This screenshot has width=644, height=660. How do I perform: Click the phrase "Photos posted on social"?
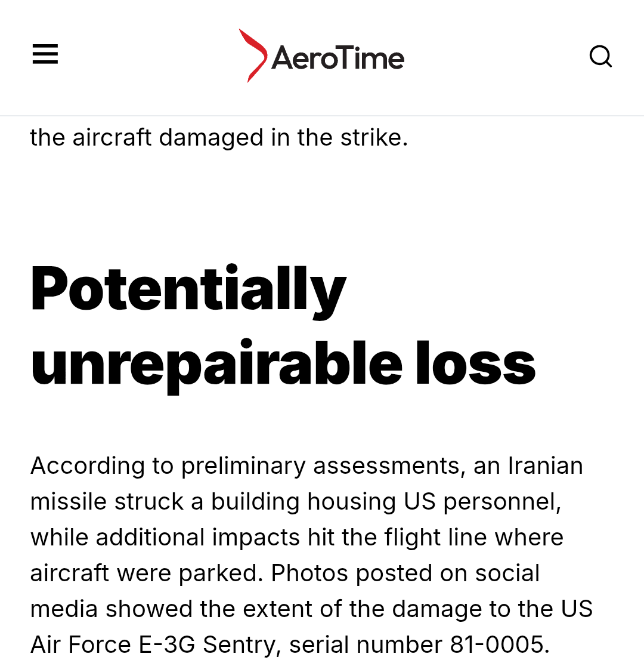click(x=405, y=573)
